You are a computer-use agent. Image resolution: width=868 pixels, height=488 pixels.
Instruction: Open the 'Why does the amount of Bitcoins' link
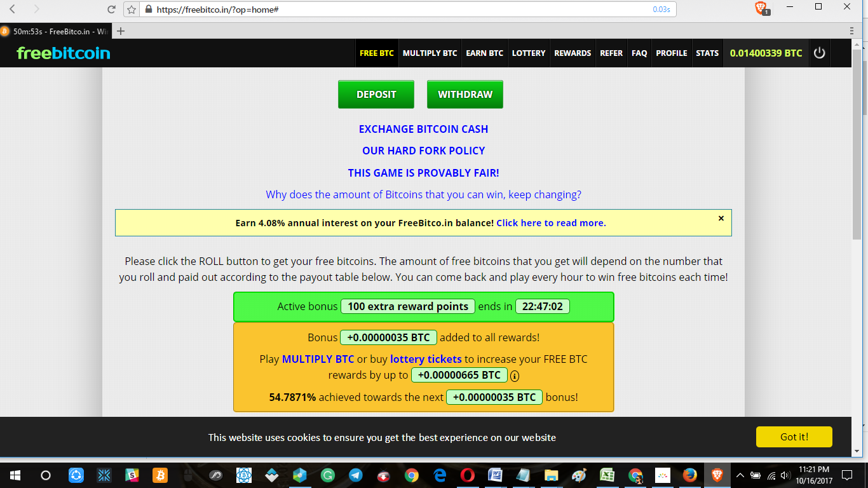[424, 194]
